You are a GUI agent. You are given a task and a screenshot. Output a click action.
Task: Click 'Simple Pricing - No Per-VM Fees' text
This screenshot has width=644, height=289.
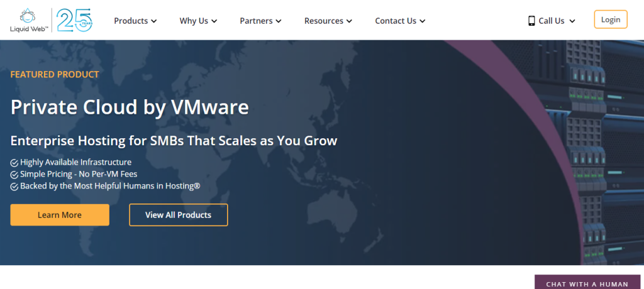[x=79, y=174]
